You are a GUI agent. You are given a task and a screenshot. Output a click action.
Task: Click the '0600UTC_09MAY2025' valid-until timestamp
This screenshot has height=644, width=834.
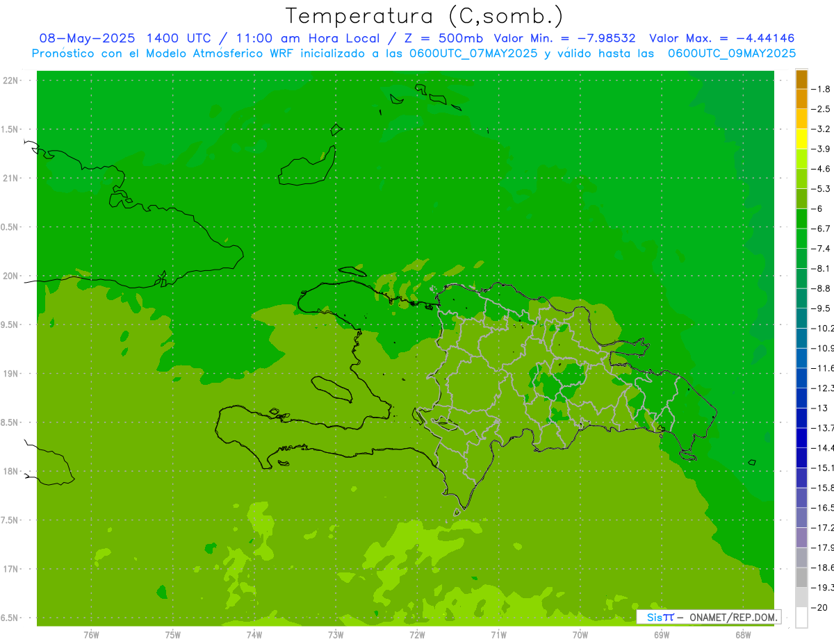[732, 53]
